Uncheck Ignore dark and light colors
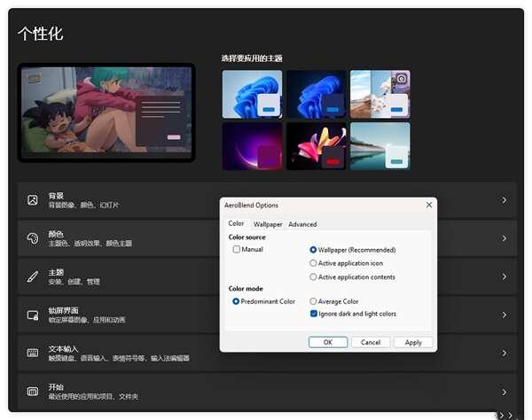The image size is (532, 420). tap(314, 314)
